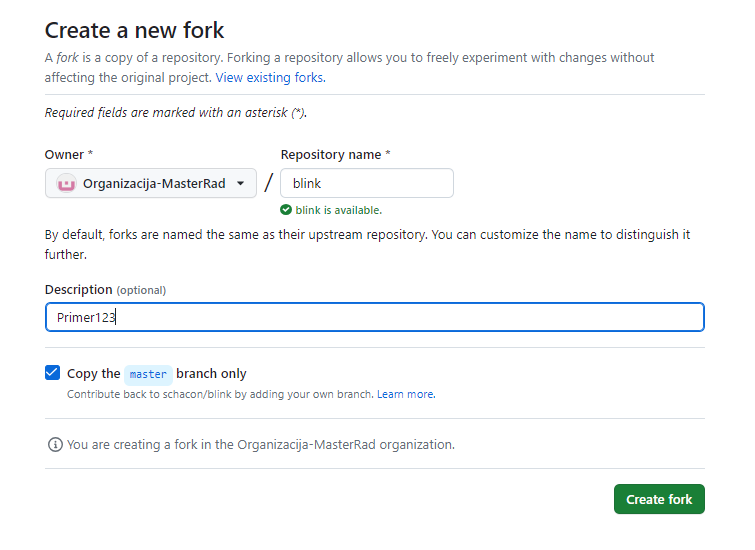755x550 pixels.
Task: Click the caret arrow in Owner dropdown
Action: tap(240, 183)
